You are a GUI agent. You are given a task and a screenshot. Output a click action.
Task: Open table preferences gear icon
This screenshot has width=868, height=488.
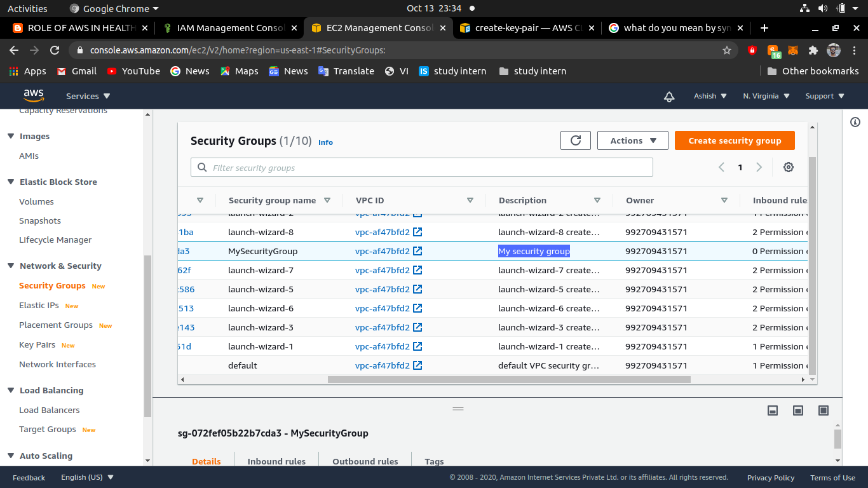pyautogui.click(x=789, y=167)
